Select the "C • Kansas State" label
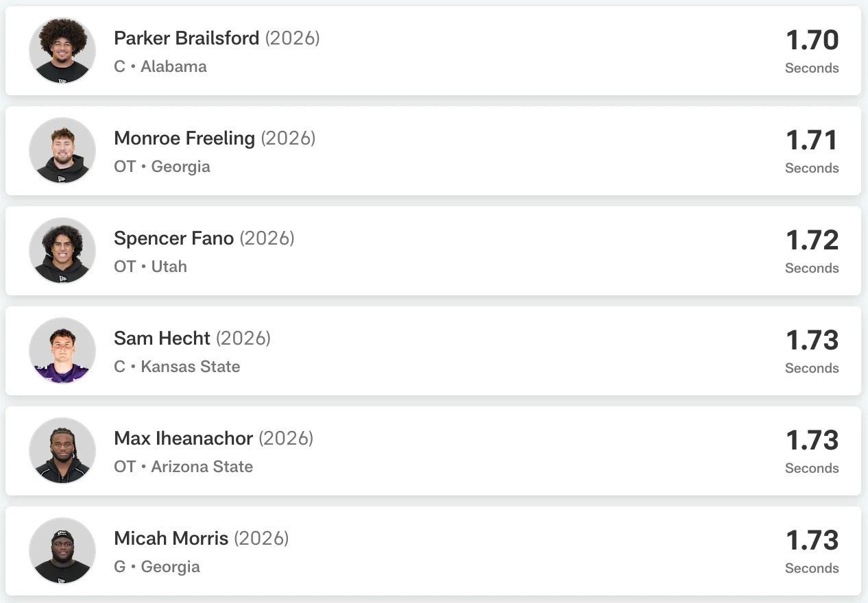868x603 pixels. tap(177, 367)
